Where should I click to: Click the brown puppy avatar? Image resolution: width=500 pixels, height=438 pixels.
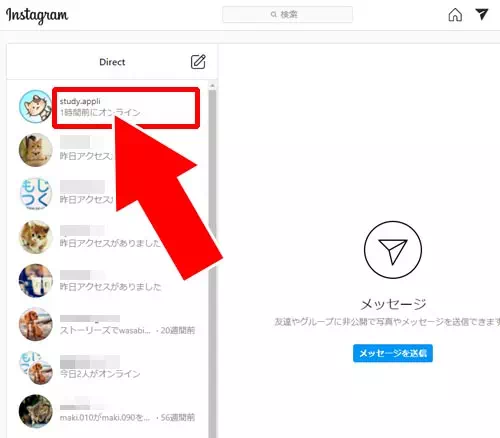click(x=36, y=324)
